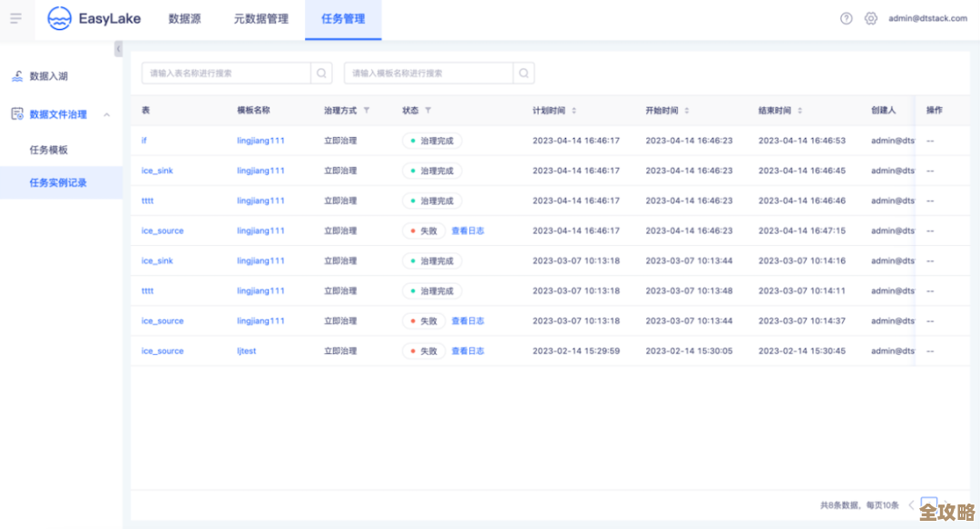Open the help question mark icon
980x529 pixels.
(x=846, y=17)
